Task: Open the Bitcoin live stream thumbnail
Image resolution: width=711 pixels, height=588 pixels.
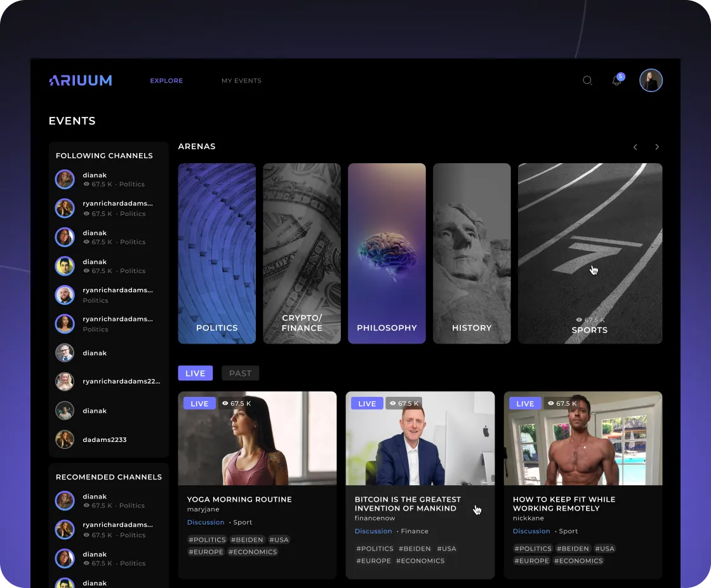Action: click(420, 438)
